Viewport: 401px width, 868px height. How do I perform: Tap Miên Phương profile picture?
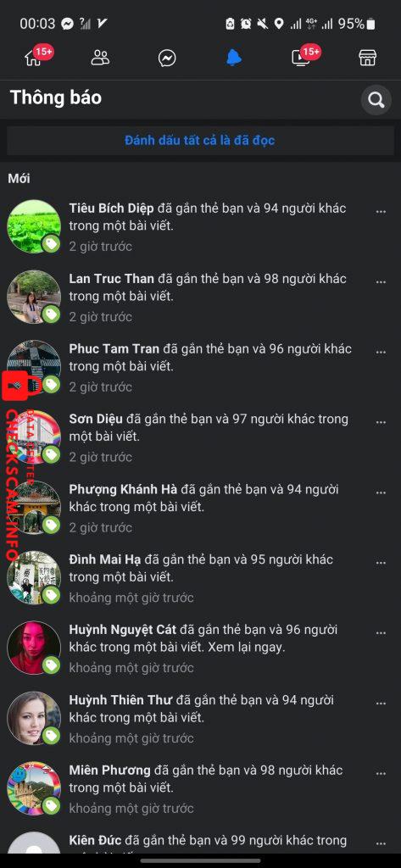click(x=34, y=787)
